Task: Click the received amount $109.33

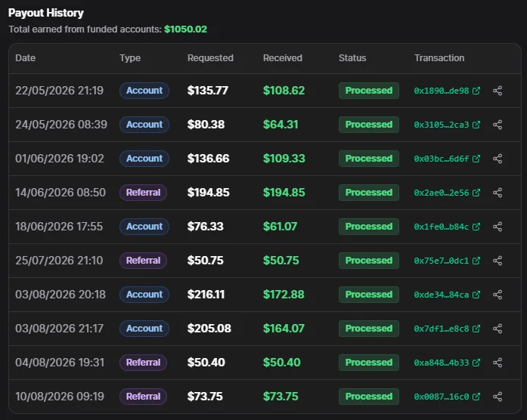Action: 284,159
